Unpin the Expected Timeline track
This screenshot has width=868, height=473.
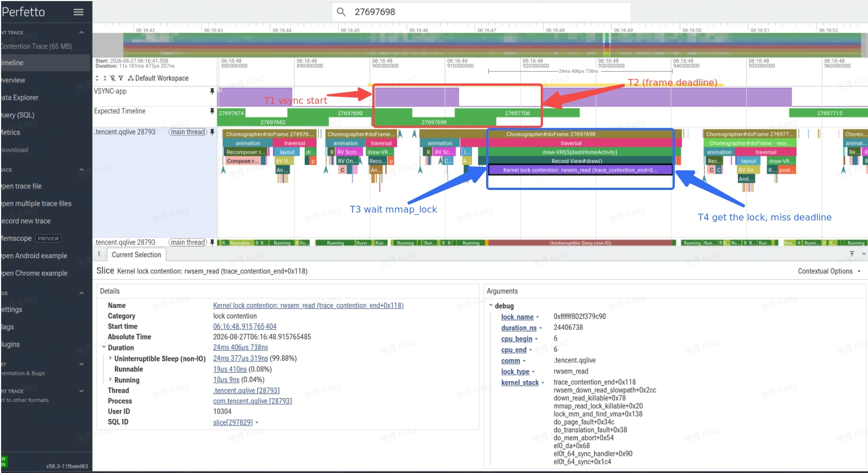pos(212,111)
